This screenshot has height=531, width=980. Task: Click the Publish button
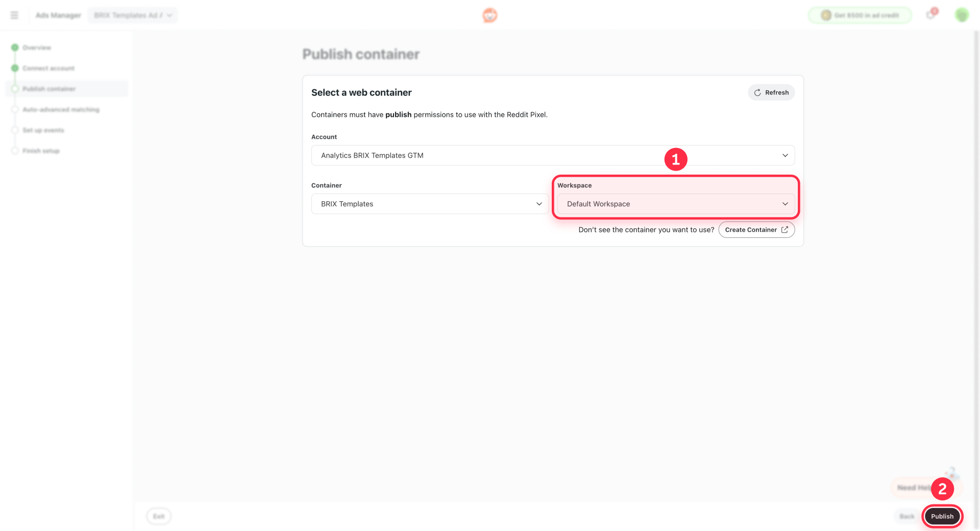pos(942,516)
